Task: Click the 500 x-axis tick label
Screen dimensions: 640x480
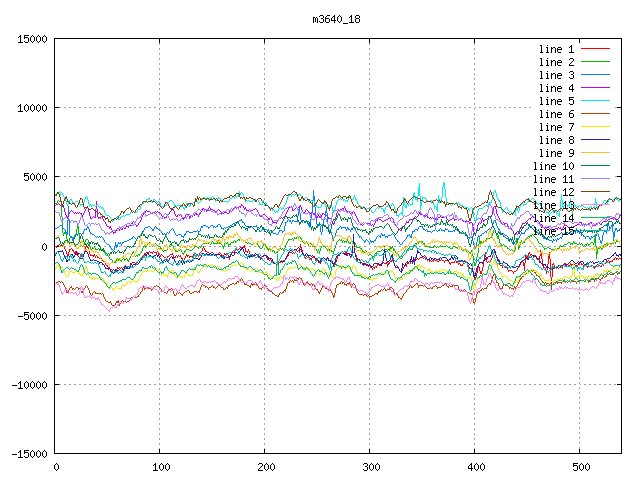Action: 579,466
